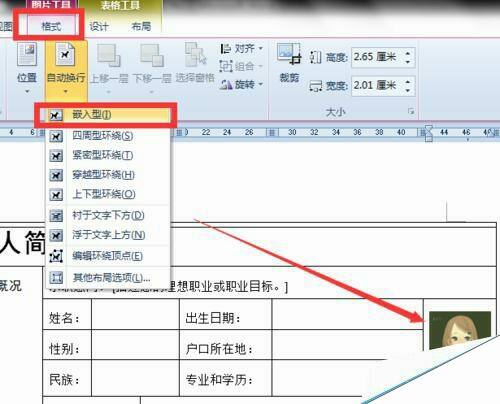500x404 pixels.
Task: Click the 姓名： table cell
Action: [x=67, y=314]
